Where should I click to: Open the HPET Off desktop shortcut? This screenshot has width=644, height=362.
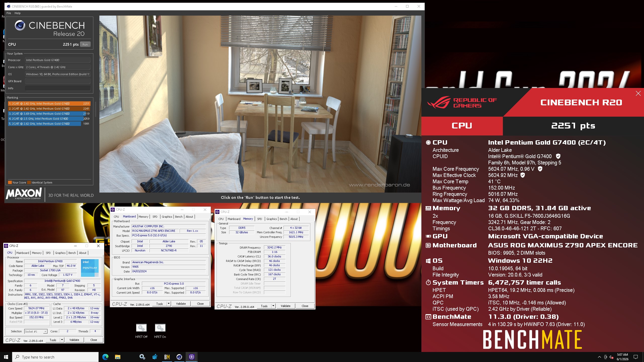(141, 331)
